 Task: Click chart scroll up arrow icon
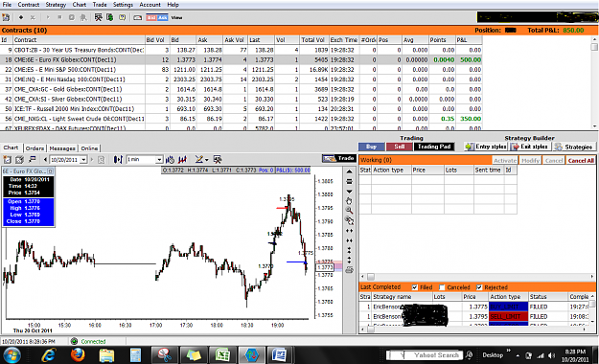click(x=349, y=171)
